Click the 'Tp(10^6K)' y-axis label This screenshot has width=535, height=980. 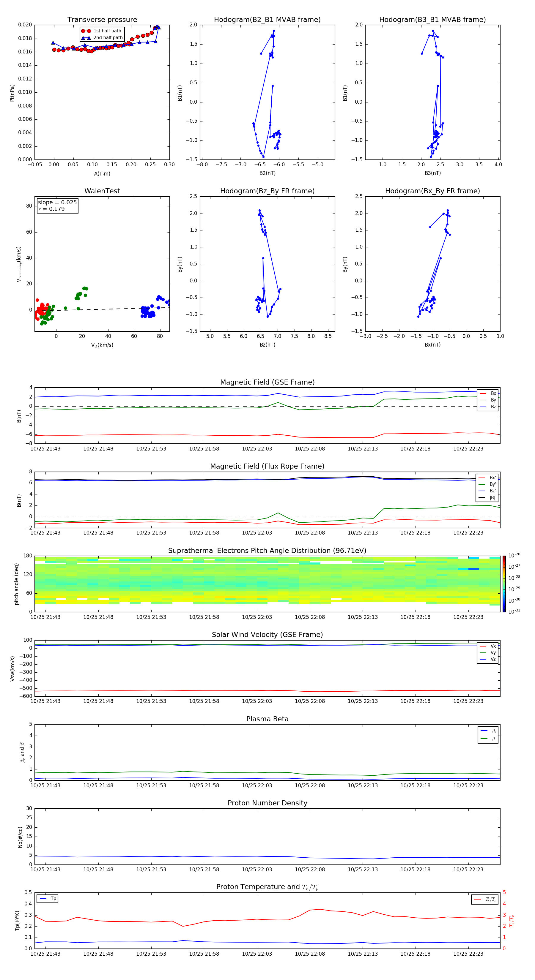[17, 921]
